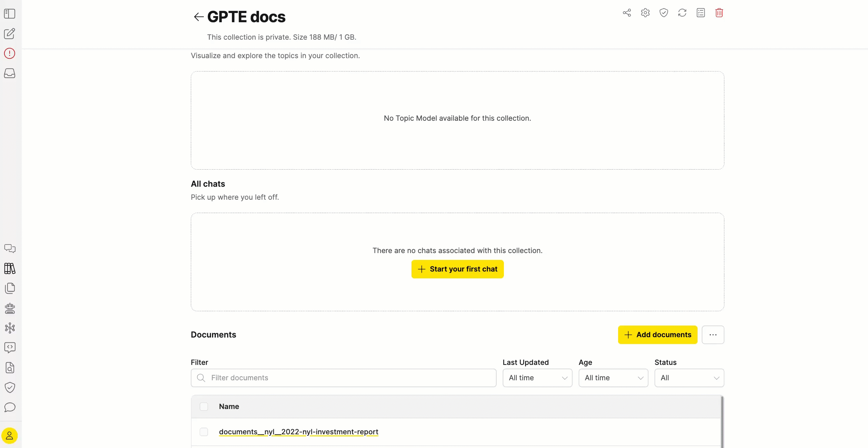Select checkbox for nyl investment report document

pos(204,432)
